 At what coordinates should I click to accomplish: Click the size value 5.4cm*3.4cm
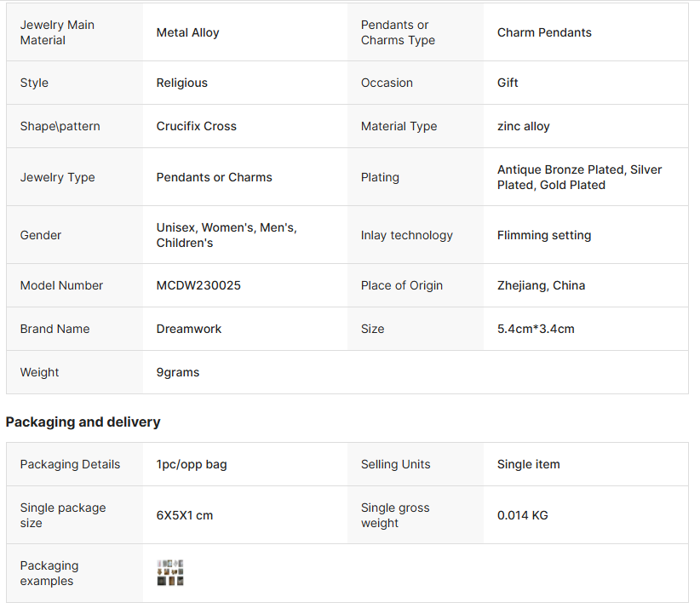pos(536,329)
